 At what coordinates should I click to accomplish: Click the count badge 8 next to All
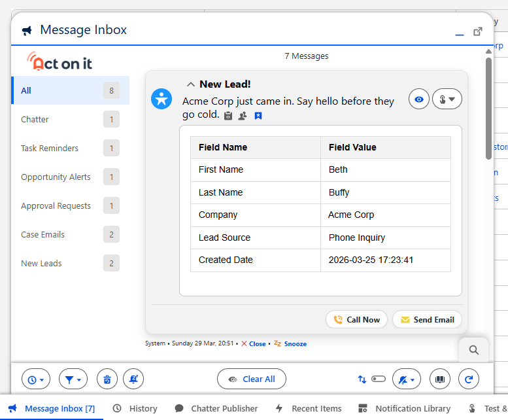(111, 90)
